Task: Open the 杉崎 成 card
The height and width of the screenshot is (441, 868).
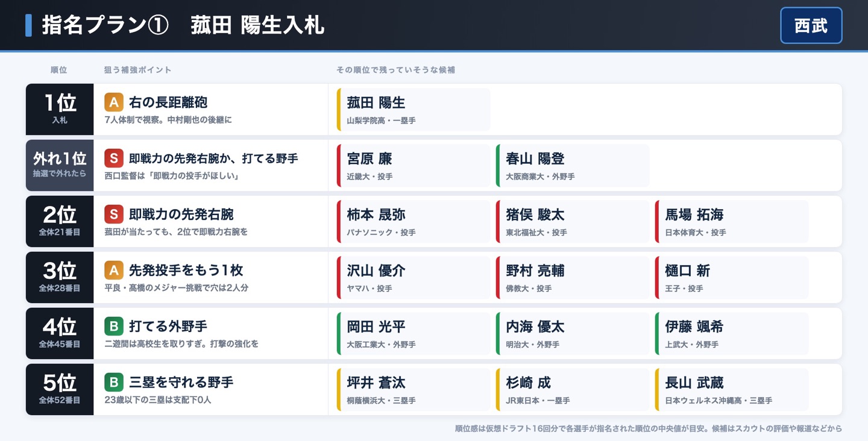Action: point(573,390)
